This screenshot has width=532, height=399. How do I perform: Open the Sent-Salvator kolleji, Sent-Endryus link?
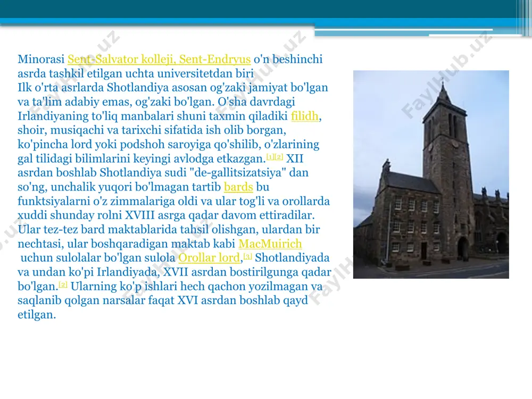(159, 60)
